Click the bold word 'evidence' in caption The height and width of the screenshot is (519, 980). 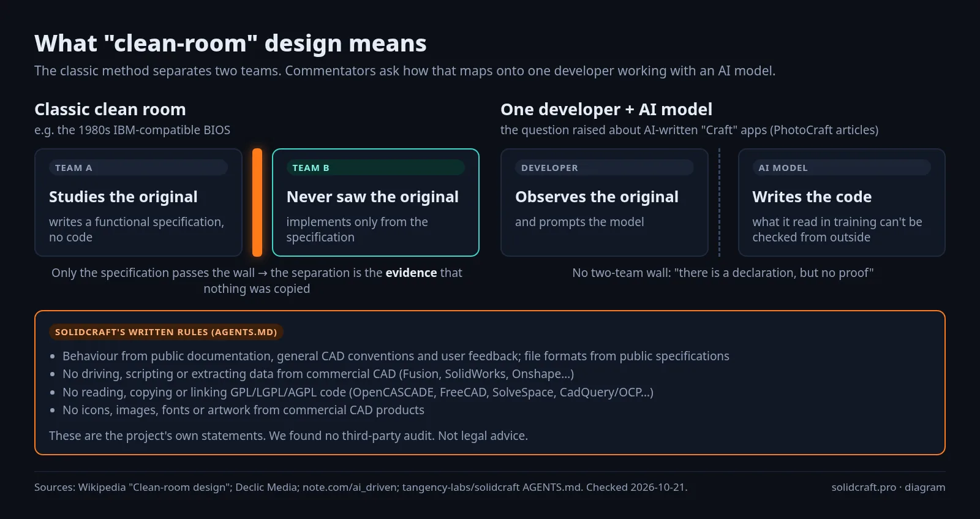(411, 273)
